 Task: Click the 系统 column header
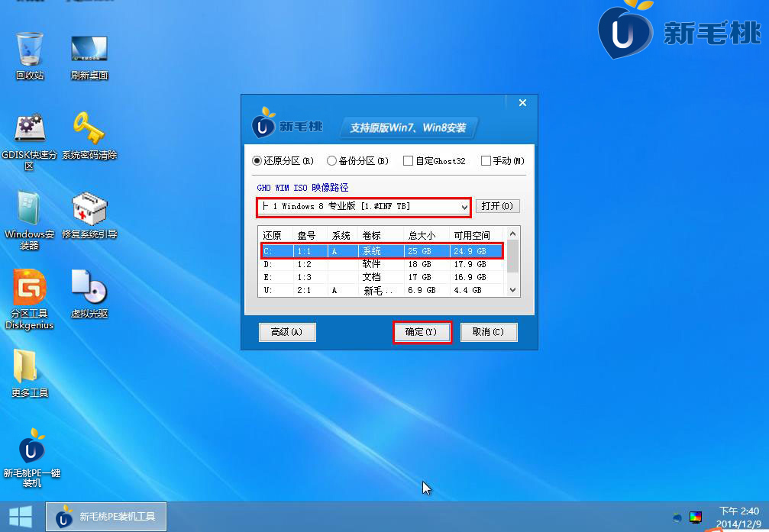[342, 235]
